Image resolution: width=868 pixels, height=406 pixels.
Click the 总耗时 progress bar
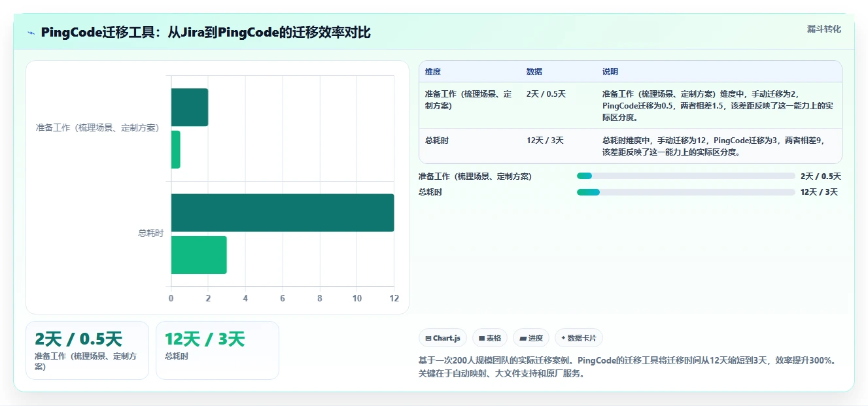[x=686, y=192]
